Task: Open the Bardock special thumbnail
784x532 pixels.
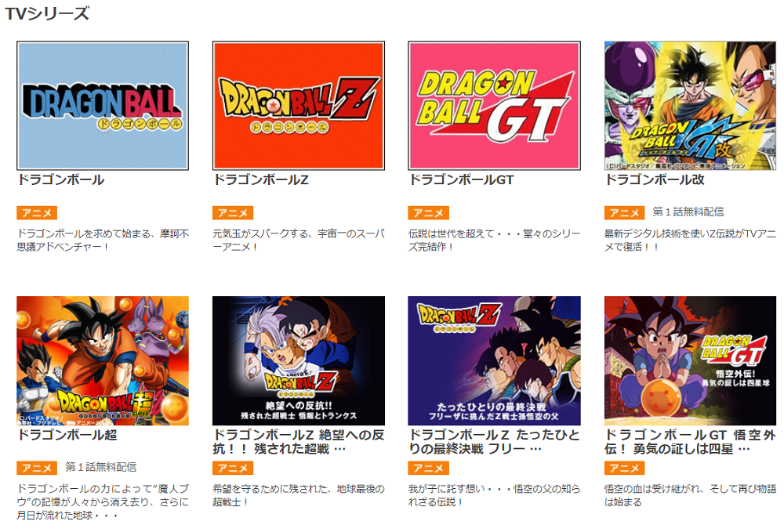Action: tap(494, 360)
